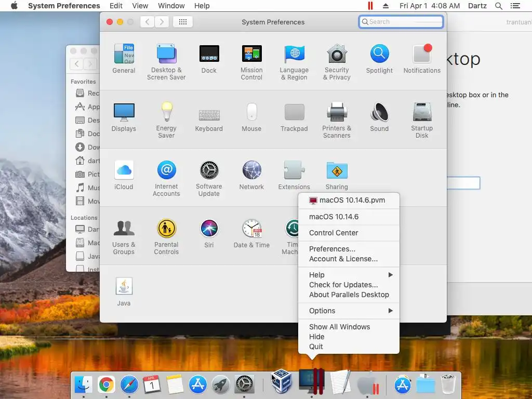Open the Dartz user menu
532x399 pixels.
[x=477, y=6]
